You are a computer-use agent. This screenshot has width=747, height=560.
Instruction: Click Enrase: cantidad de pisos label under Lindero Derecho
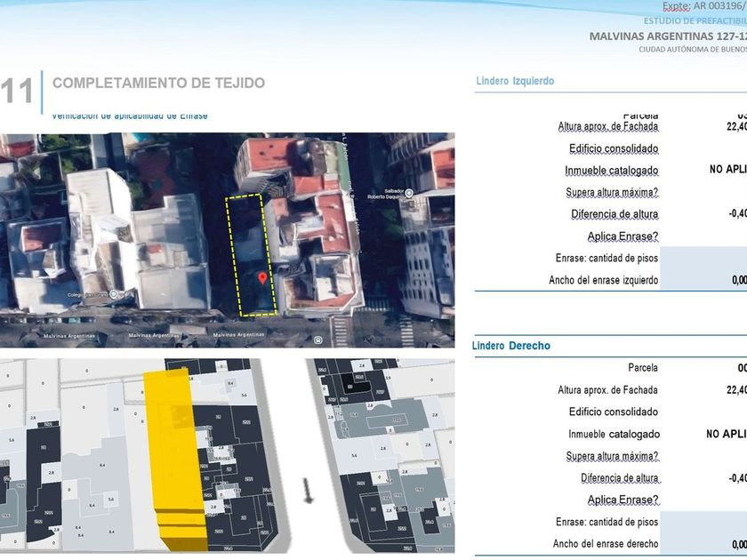(606, 522)
